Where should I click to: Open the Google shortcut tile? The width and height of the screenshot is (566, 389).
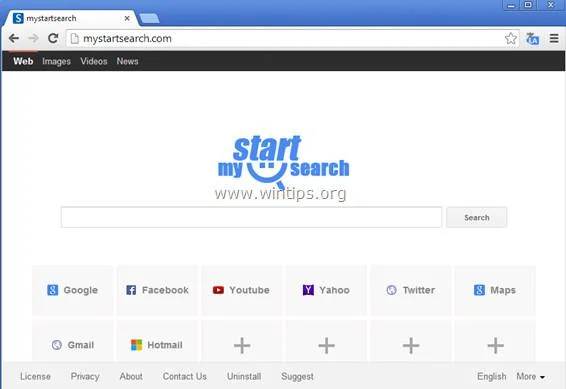[73, 290]
